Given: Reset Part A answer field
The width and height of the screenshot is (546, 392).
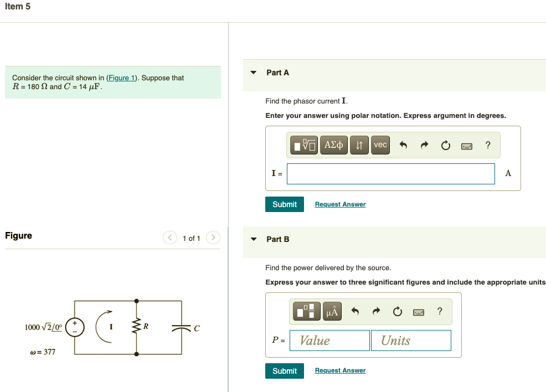Looking at the screenshot, I should point(445,145).
